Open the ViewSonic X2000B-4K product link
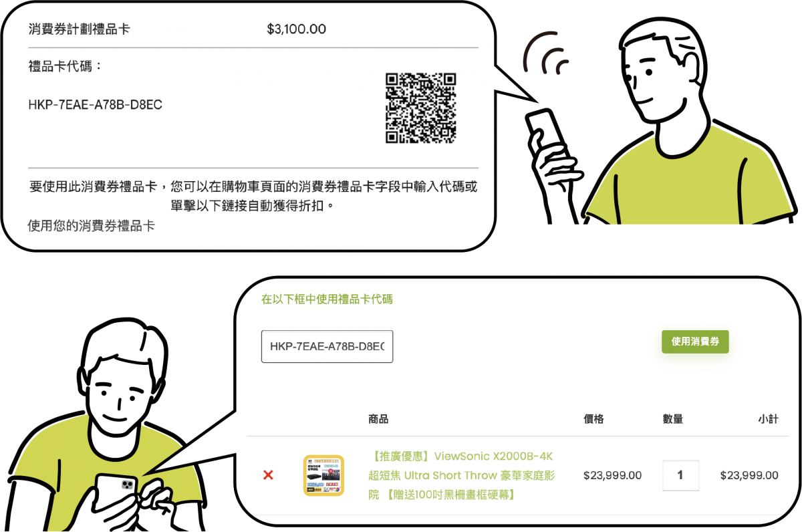 (x=461, y=475)
